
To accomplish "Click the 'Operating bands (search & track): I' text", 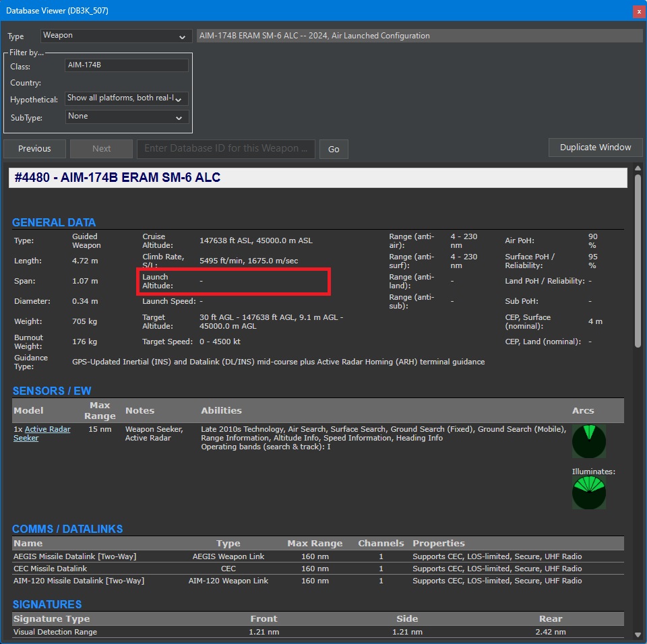I will click(x=266, y=447).
